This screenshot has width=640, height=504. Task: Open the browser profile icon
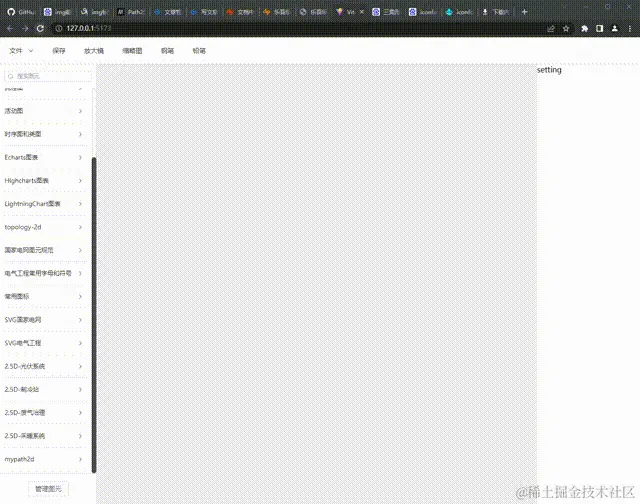pos(614,29)
